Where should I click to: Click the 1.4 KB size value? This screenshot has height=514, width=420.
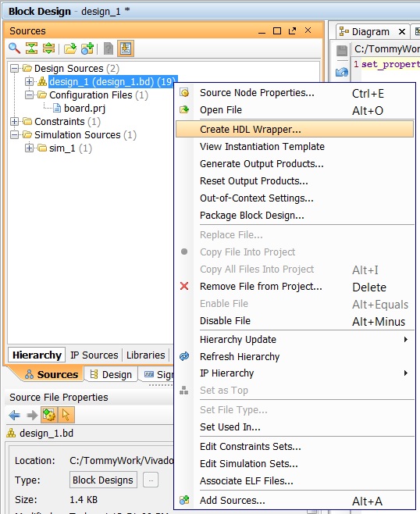point(84,500)
